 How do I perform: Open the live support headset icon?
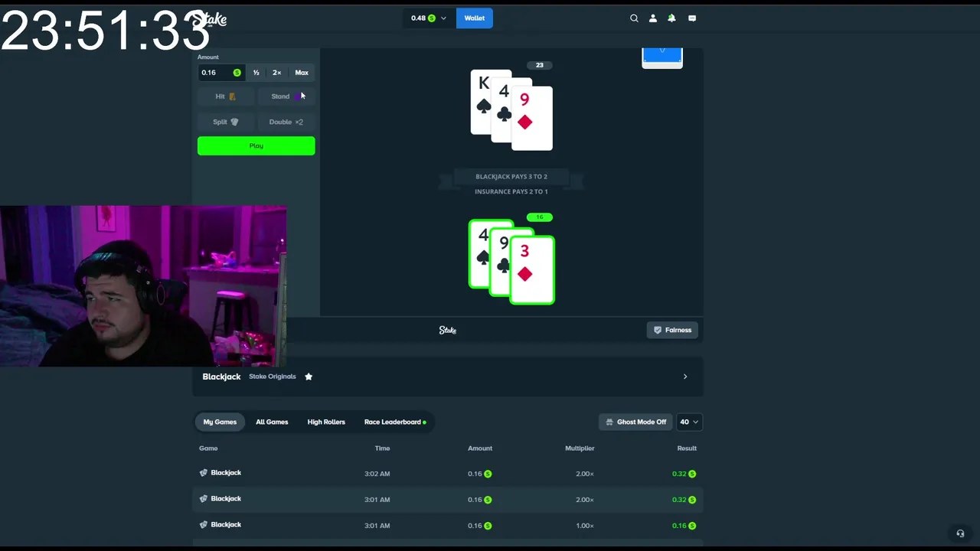tap(960, 533)
